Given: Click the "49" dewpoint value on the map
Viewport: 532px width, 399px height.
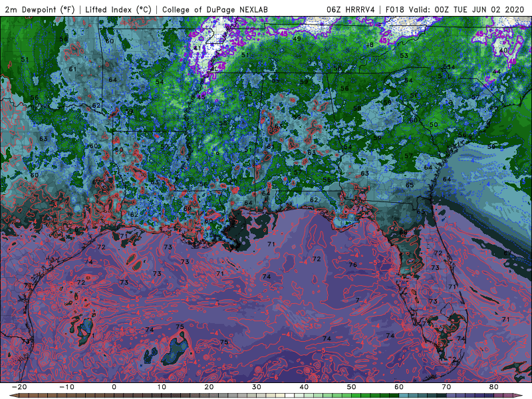Looking at the screenshot, I should point(297,39).
